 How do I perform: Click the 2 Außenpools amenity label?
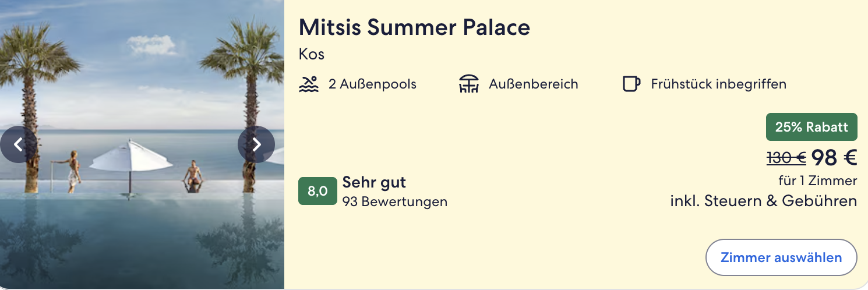coord(372,84)
